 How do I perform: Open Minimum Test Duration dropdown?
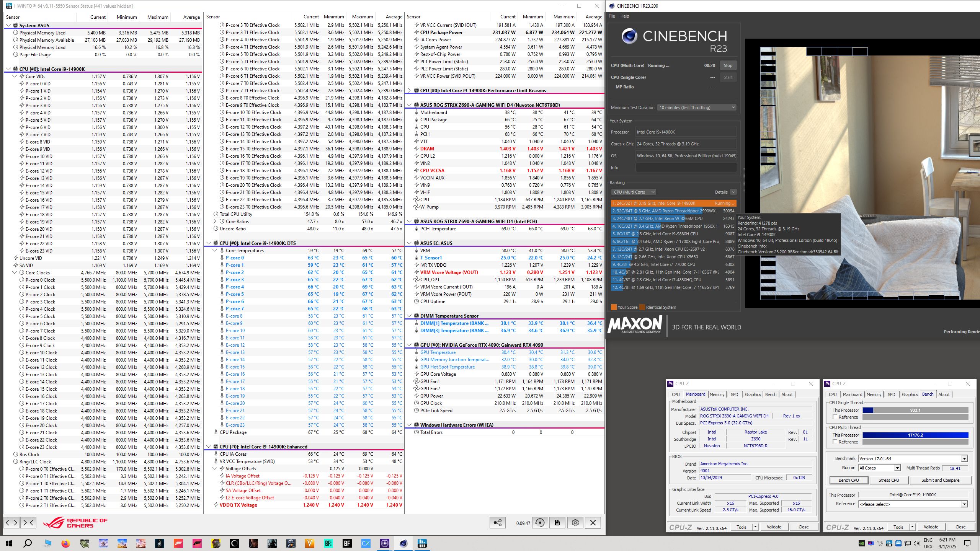(x=697, y=108)
